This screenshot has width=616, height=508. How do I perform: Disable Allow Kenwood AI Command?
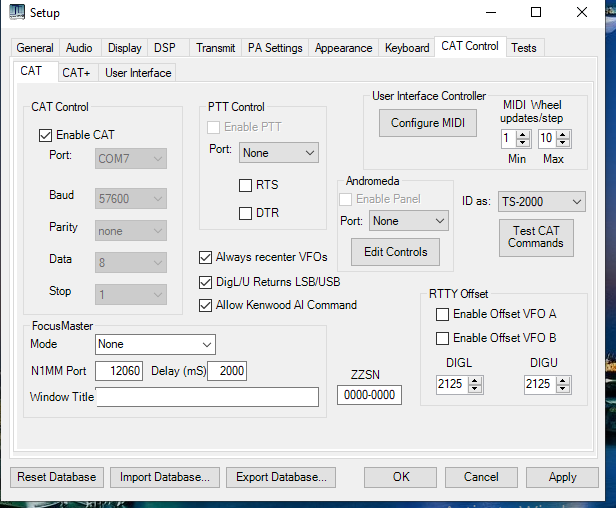click(x=206, y=305)
